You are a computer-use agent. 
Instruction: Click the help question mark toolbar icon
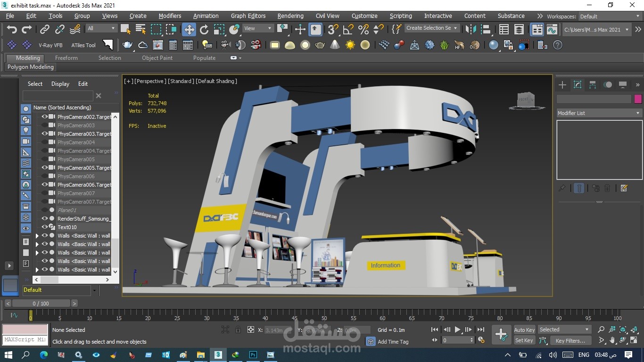point(558,45)
